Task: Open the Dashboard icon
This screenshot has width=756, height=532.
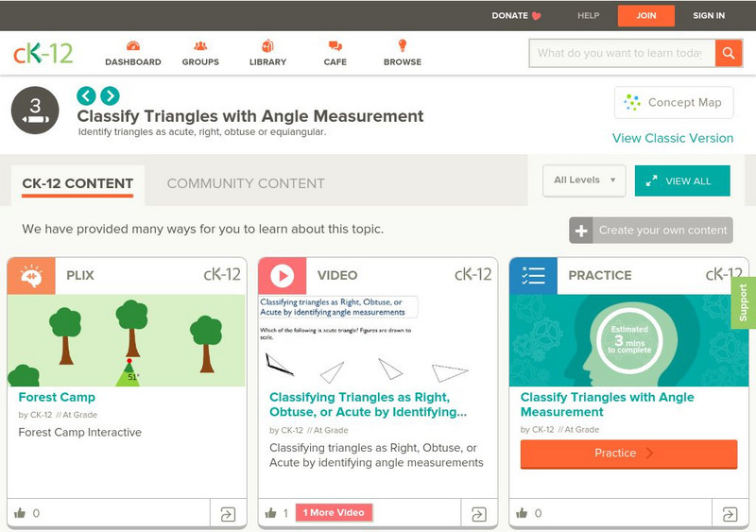Action: 133,46
